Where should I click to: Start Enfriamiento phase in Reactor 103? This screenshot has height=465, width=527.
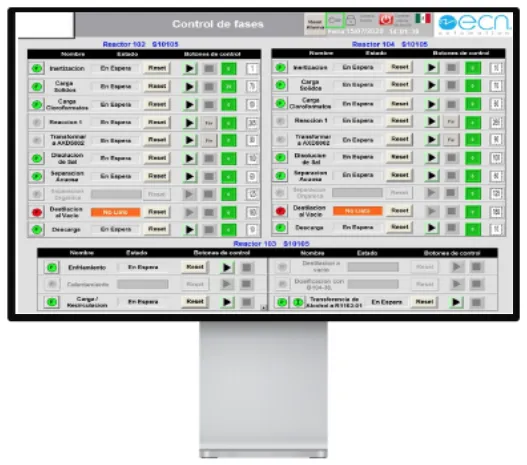click(227, 267)
